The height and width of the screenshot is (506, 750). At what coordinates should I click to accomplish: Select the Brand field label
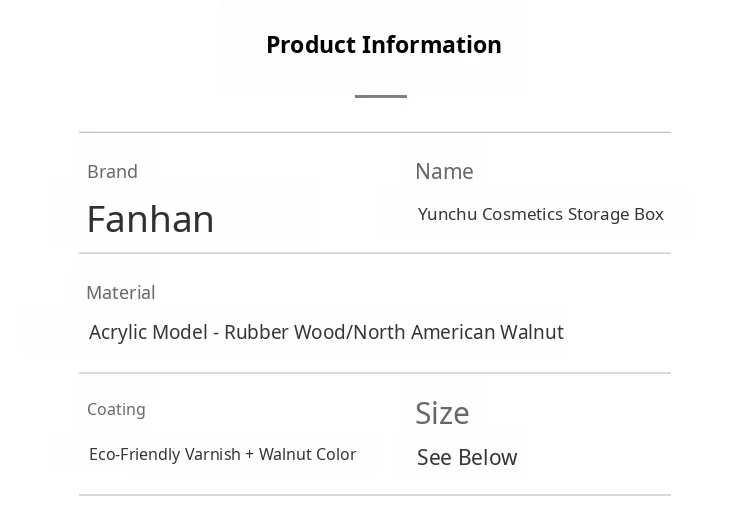pyautogui.click(x=112, y=172)
